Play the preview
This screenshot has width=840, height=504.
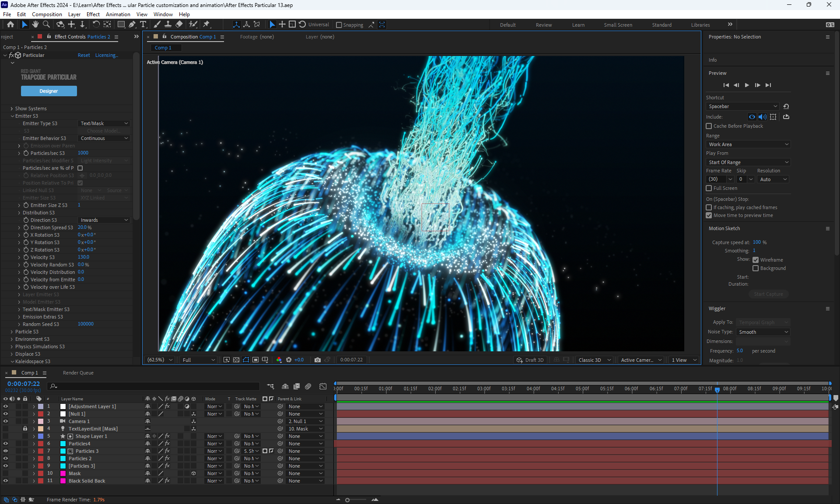[x=747, y=85]
